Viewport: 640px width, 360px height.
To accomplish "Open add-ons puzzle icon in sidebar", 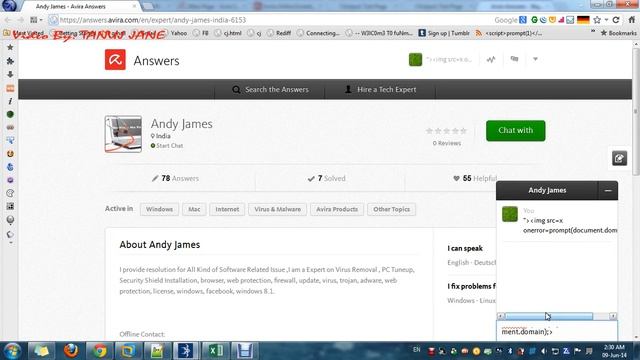I will click(x=10, y=61).
